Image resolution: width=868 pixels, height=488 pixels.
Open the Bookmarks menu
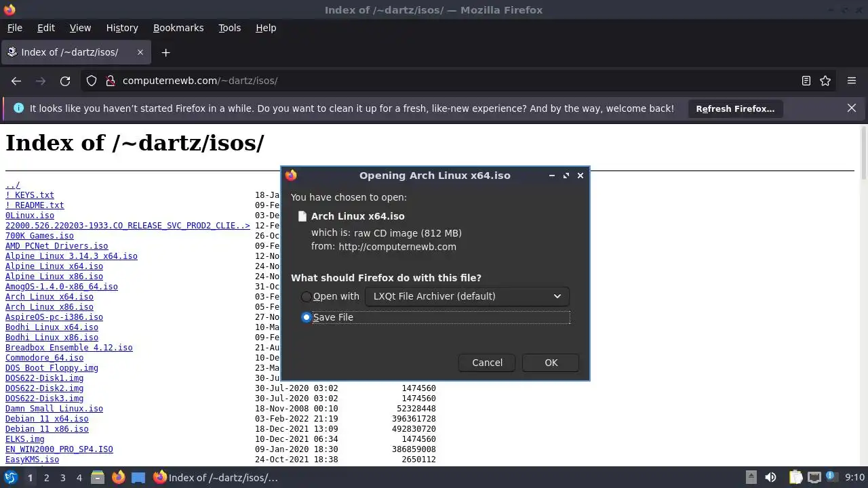click(x=178, y=28)
